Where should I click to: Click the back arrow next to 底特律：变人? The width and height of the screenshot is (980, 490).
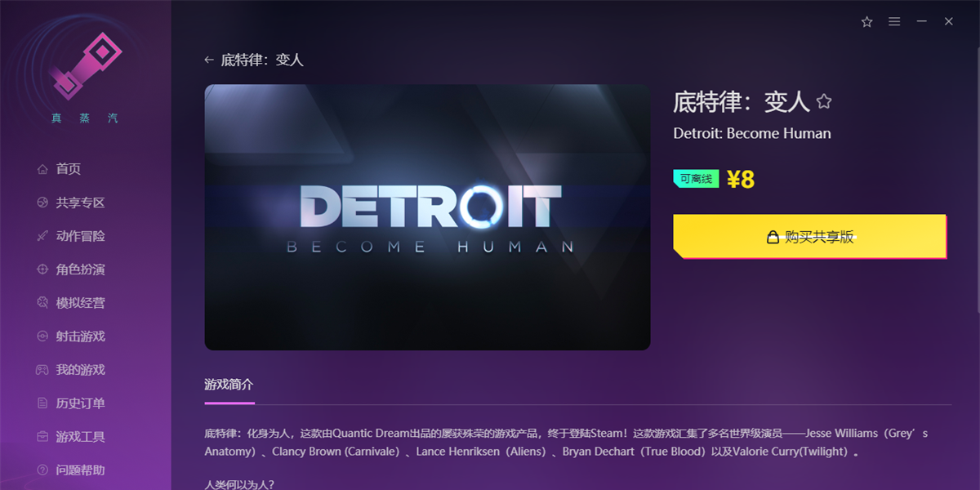pos(209,60)
